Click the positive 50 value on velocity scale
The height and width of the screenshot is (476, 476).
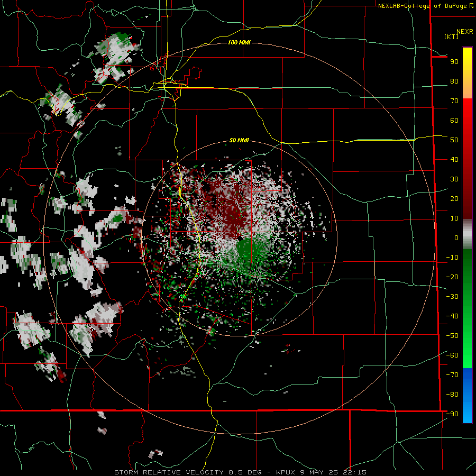click(454, 140)
